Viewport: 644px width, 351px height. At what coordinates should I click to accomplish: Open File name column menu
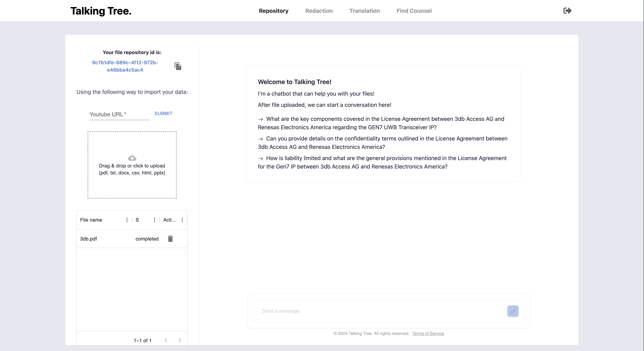click(x=127, y=220)
